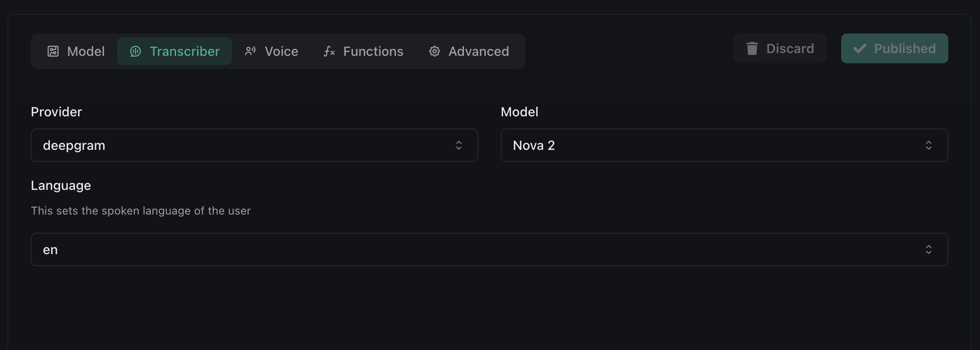
Task: Go to the Functions tab
Action: coord(373,51)
